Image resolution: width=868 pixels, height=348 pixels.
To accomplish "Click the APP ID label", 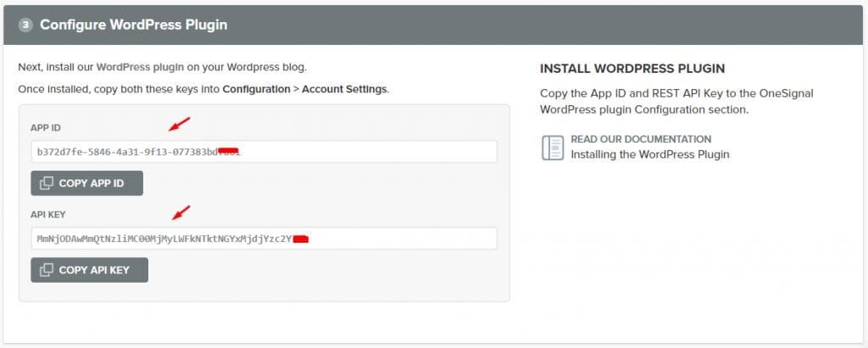I will tap(46, 127).
